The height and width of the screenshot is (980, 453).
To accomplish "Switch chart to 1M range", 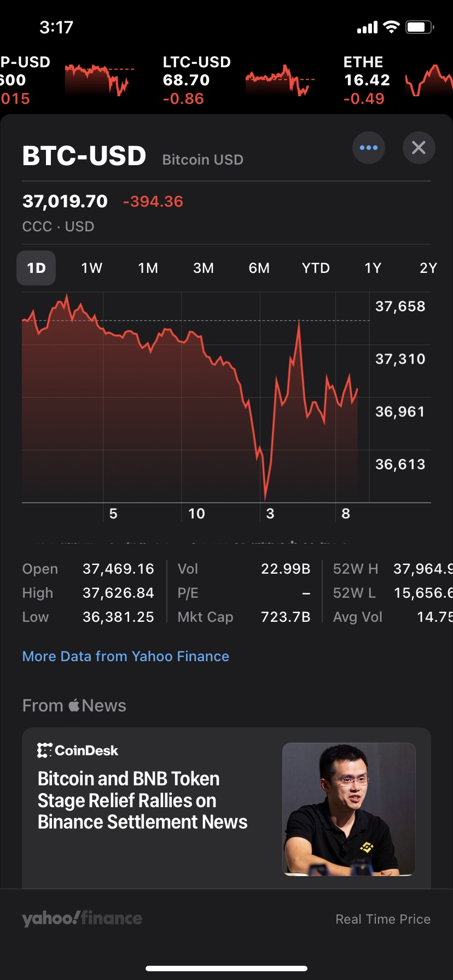I will tap(148, 268).
